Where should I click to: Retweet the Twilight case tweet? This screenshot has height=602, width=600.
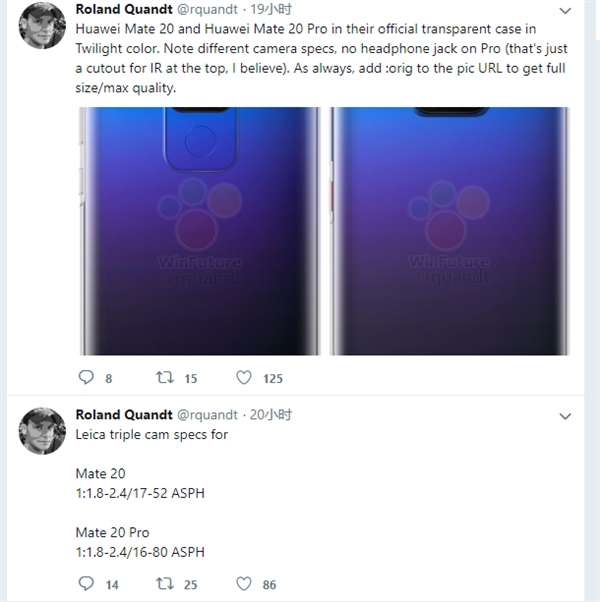[x=166, y=378]
